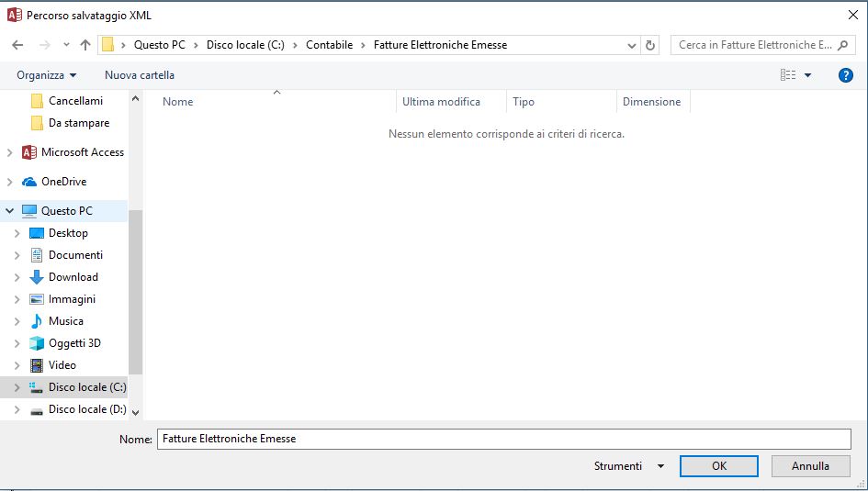The height and width of the screenshot is (491, 868).
Task: Select Contabile in address path
Action: click(330, 45)
